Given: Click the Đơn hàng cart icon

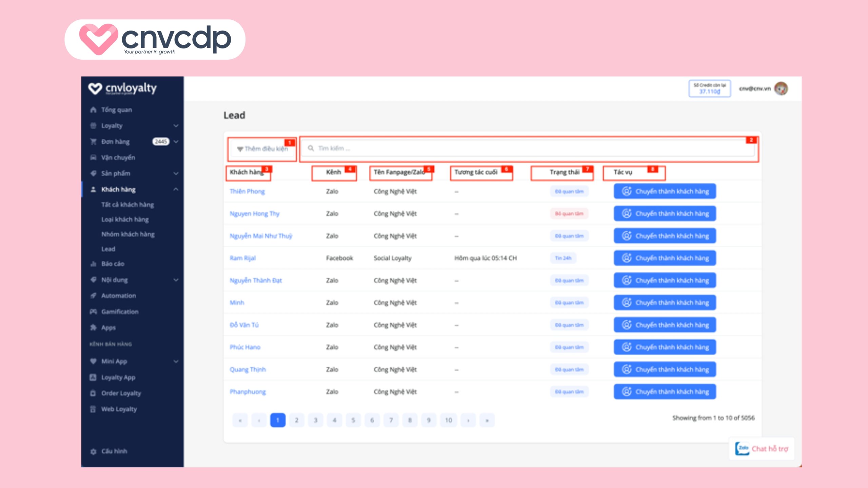Looking at the screenshot, I should (93, 142).
